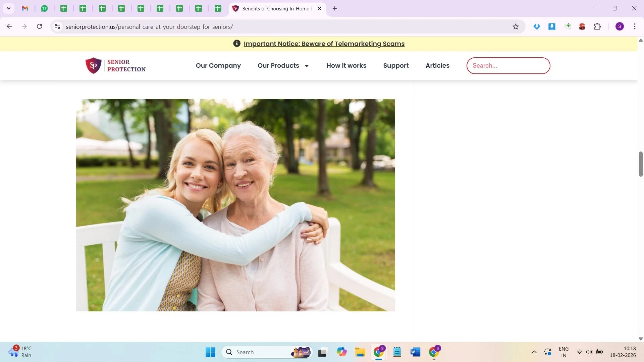The height and width of the screenshot is (362, 644).
Task: Open the Chrome three-dot menu
Action: pyautogui.click(x=635, y=26)
